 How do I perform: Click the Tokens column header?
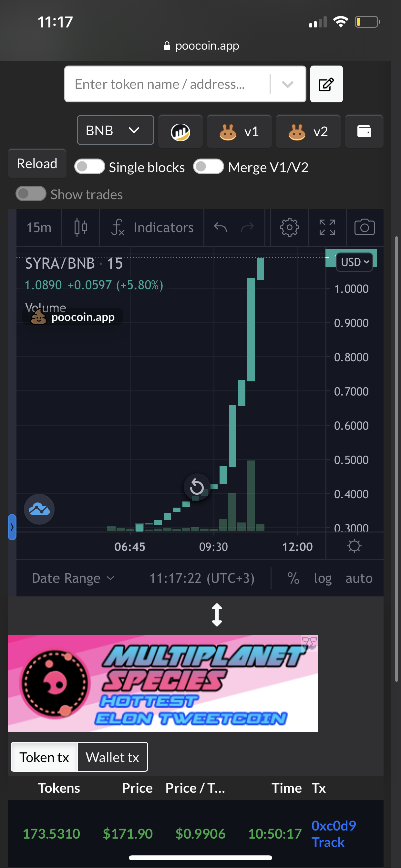(x=59, y=788)
